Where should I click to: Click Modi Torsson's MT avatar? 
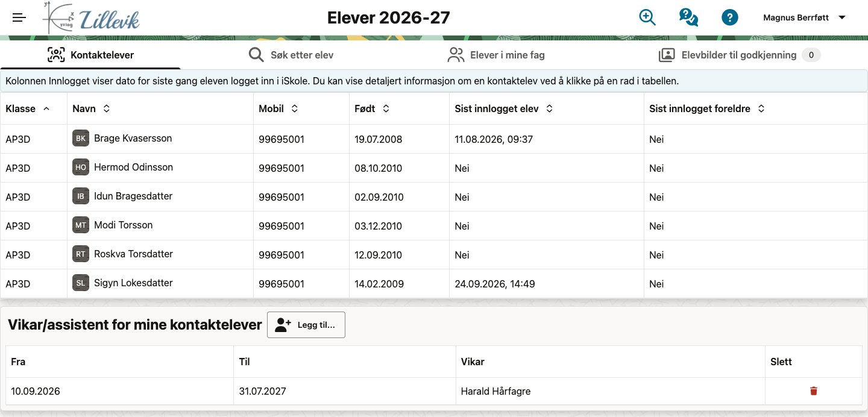click(81, 225)
